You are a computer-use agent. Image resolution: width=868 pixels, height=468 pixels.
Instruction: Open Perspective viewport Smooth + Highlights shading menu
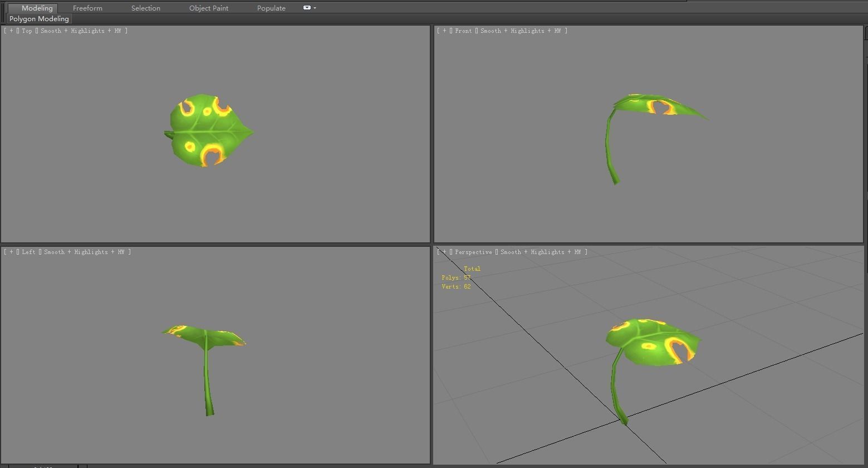pyautogui.click(x=541, y=252)
